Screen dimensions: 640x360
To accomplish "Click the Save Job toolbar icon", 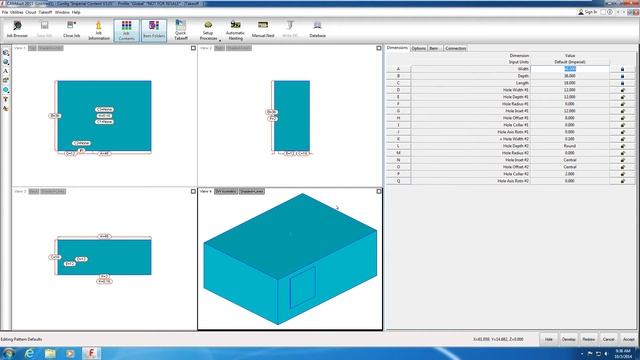I will 44,30.
